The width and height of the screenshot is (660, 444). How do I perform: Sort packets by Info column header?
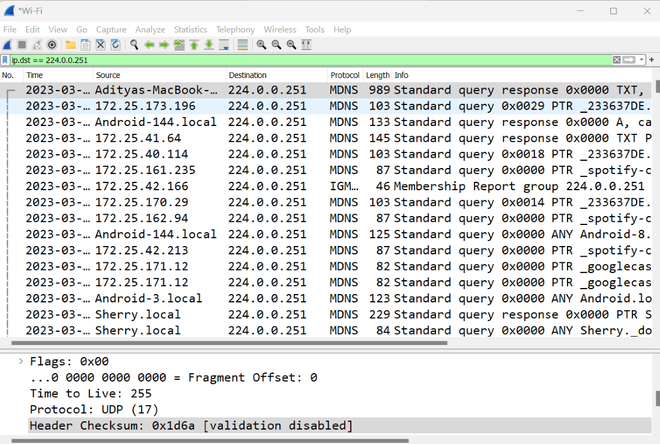[522, 75]
